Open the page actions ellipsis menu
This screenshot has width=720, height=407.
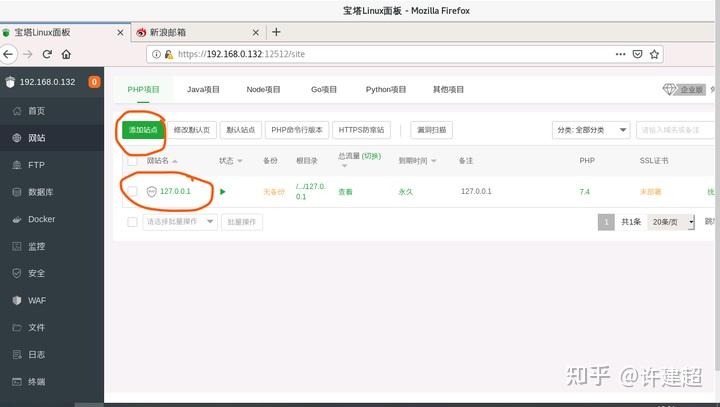click(x=620, y=54)
